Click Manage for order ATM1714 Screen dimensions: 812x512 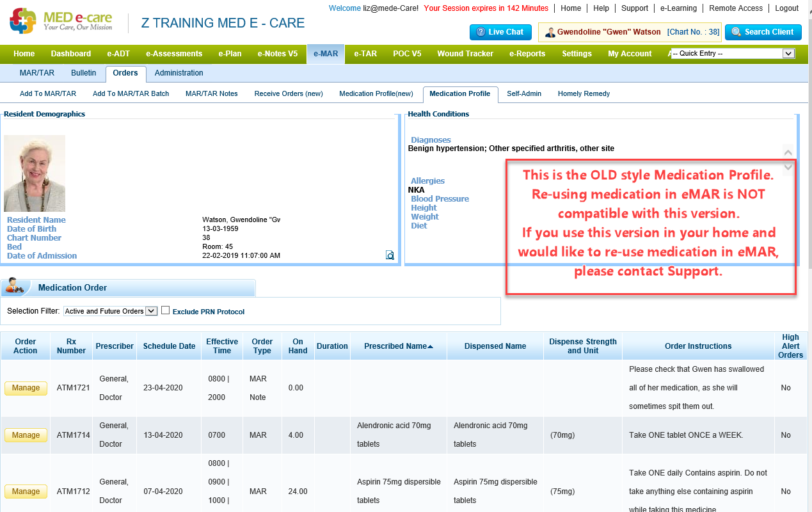[x=26, y=435]
